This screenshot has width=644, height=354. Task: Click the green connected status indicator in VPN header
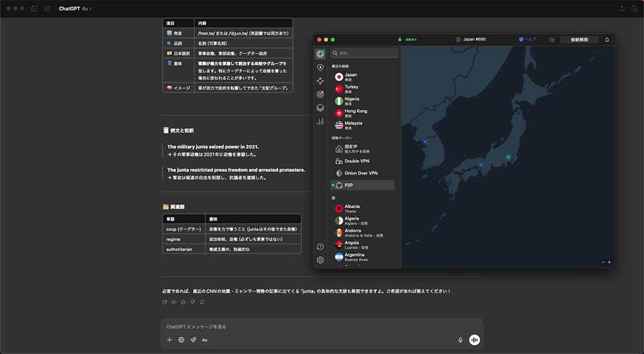(x=407, y=39)
